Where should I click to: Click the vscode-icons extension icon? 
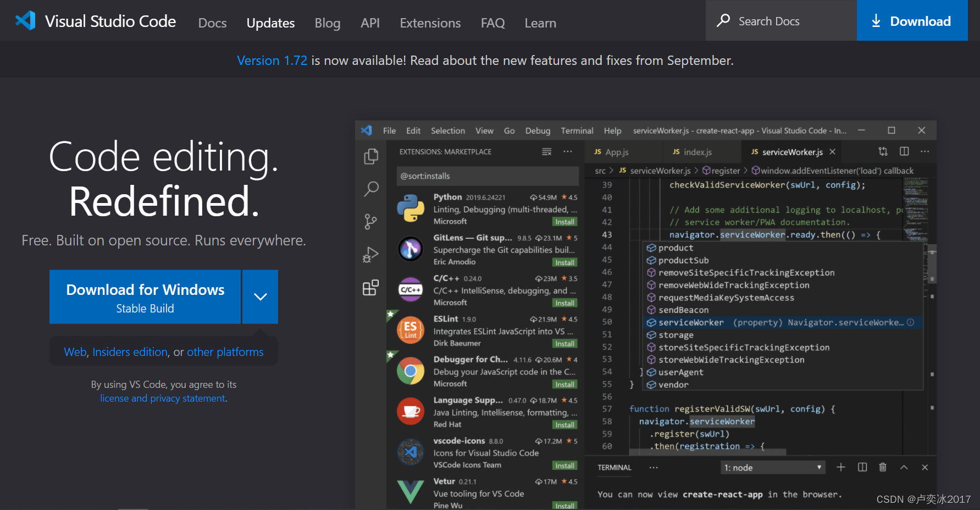(x=411, y=452)
